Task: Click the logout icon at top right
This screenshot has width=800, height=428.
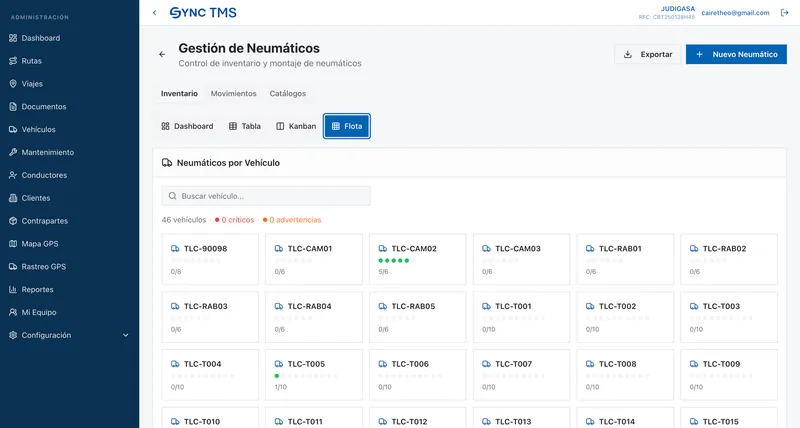Action: tap(785, 13)
